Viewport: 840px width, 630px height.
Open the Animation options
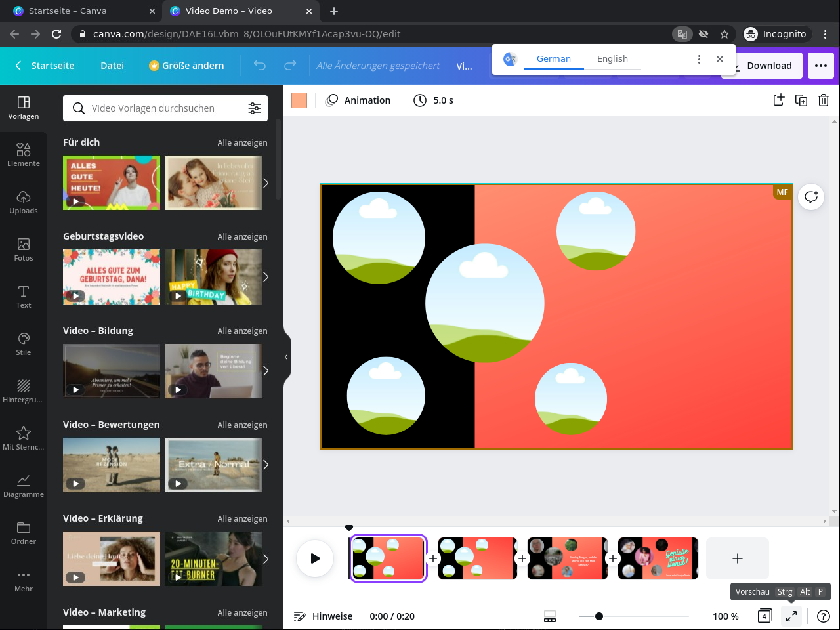click(358, 100)
